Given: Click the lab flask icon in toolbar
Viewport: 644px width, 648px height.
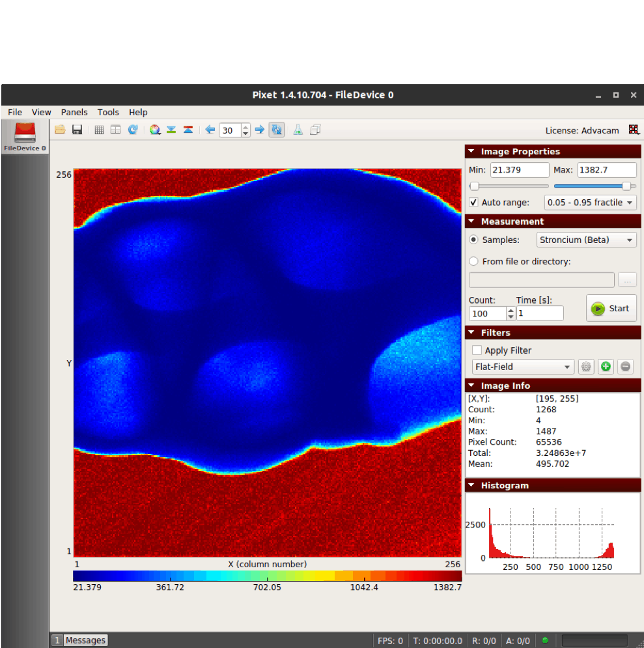Looking at the screenshot, I should pyautogui.click(x=298, y=130).
